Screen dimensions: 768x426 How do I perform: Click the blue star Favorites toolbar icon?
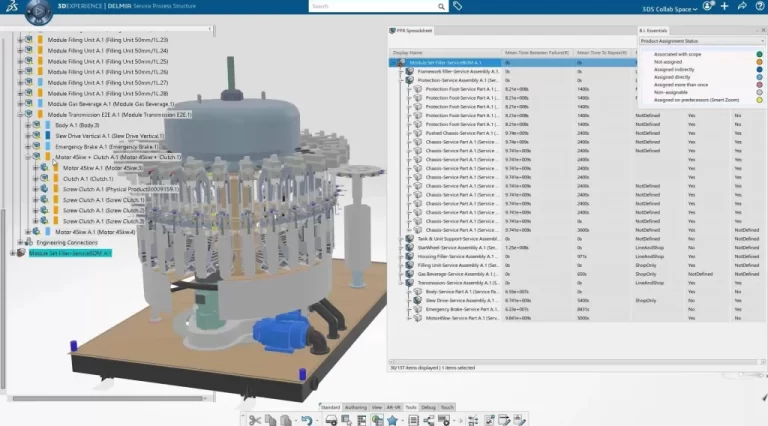coord(393,420)
